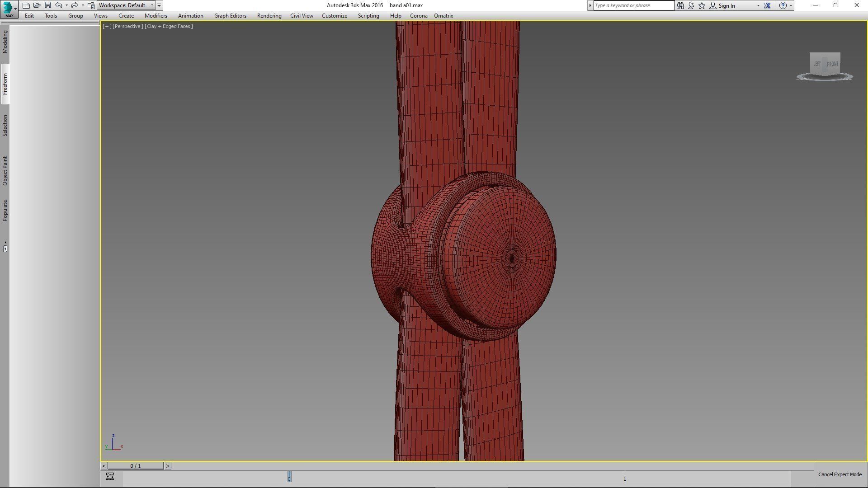
Task: Click in the keyword search field
Action: (x=634, y=5)
